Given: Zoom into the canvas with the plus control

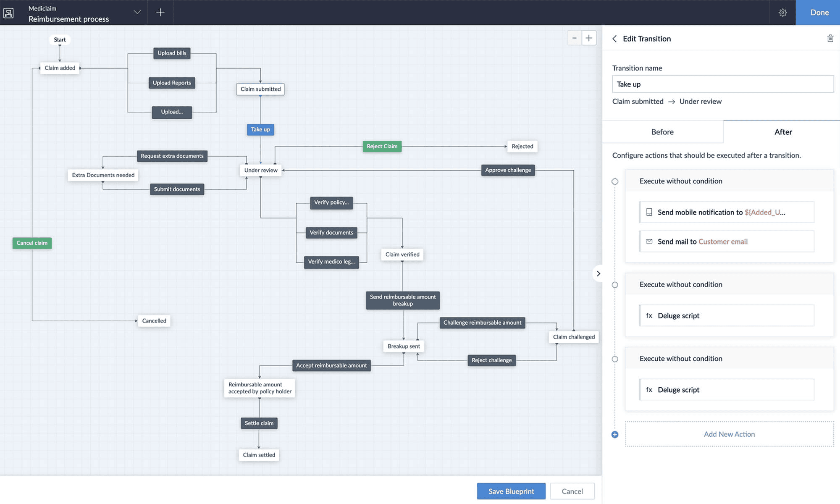Looking at the screenshot, I should (x=589, y=38).
